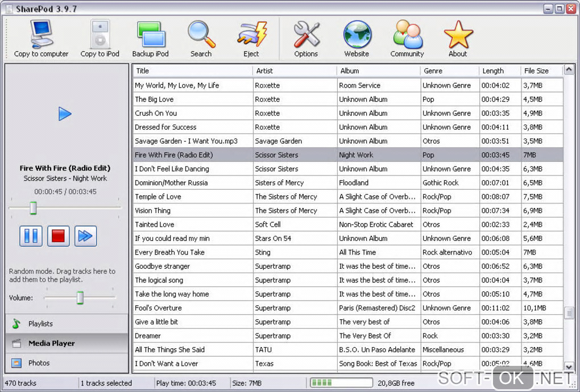
Task: Select the track 'The Big Love'
Action: [x=348, y=99]
